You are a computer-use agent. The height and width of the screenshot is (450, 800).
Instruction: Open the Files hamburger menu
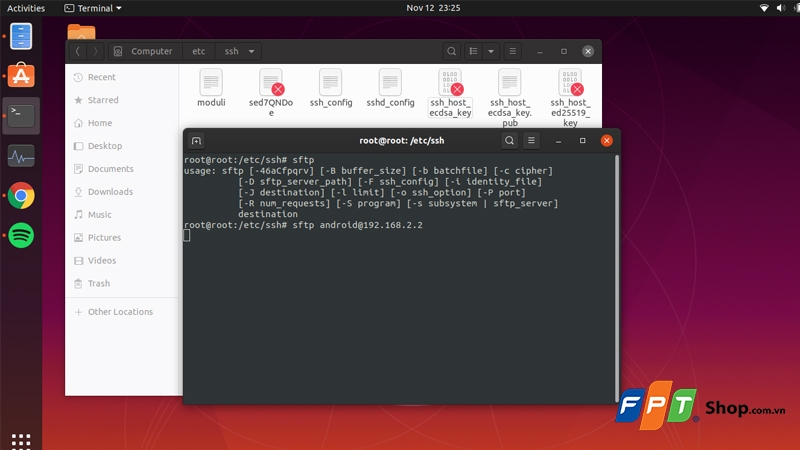click(x=512, y=51)
